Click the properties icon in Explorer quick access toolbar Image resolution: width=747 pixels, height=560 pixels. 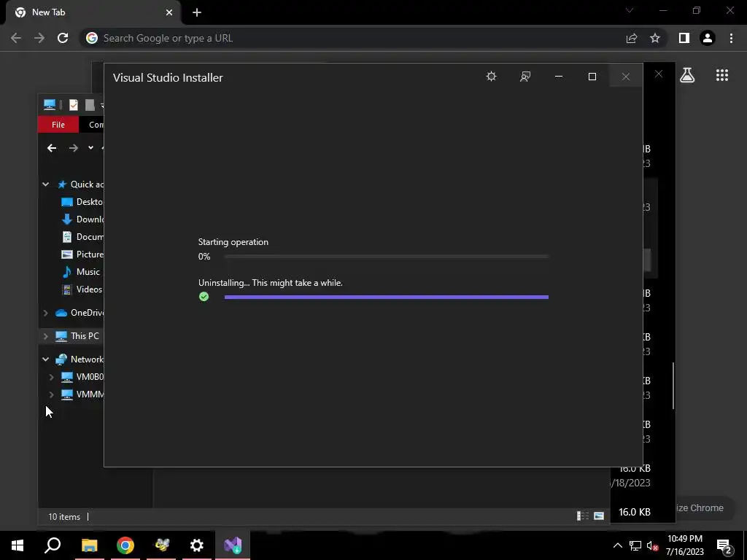74,105
